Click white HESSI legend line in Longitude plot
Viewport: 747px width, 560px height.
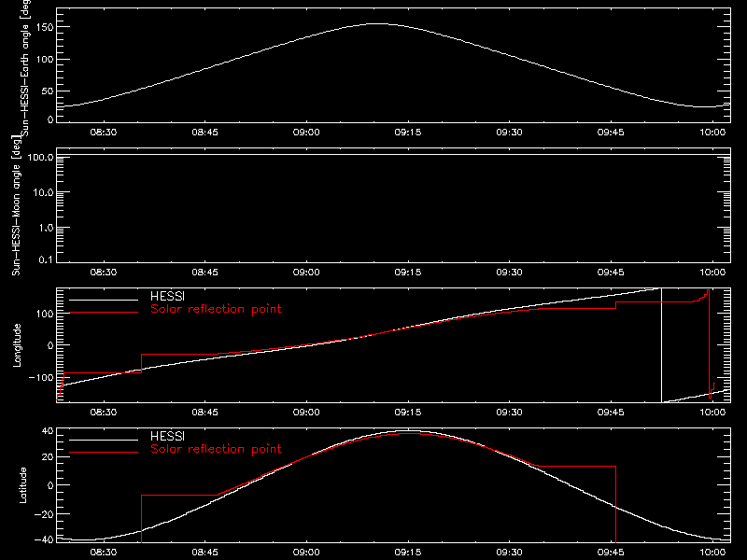[x=104, y=300]
